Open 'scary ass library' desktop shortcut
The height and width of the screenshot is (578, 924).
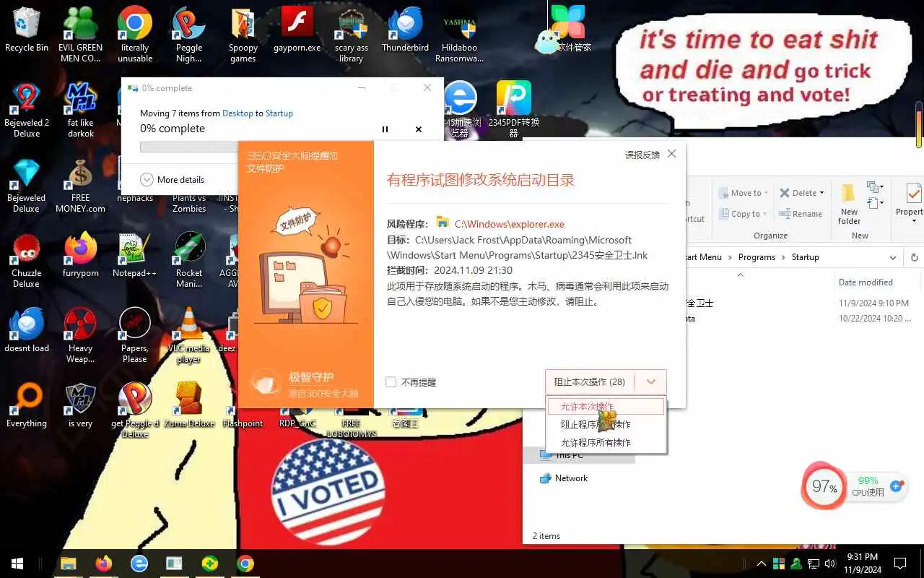pos(352,34)
